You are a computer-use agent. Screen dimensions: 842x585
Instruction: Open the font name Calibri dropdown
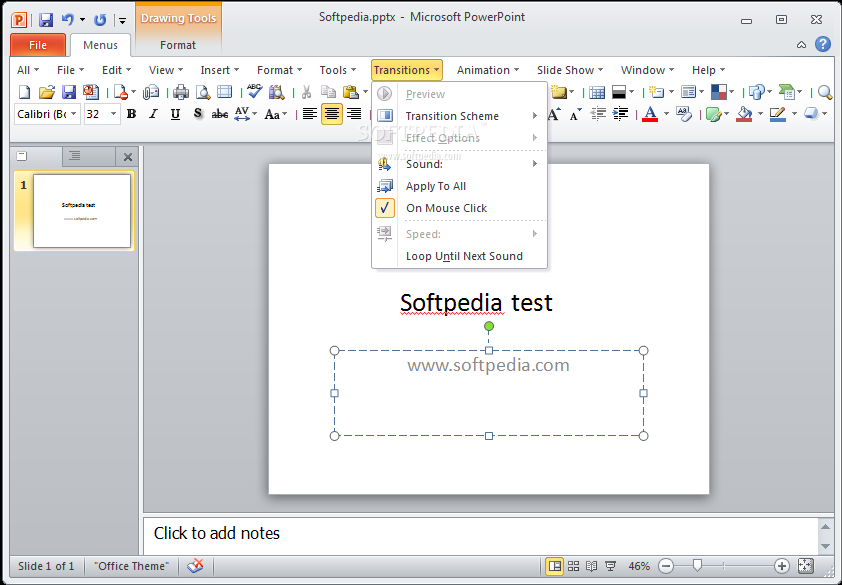tap(74, 114)
